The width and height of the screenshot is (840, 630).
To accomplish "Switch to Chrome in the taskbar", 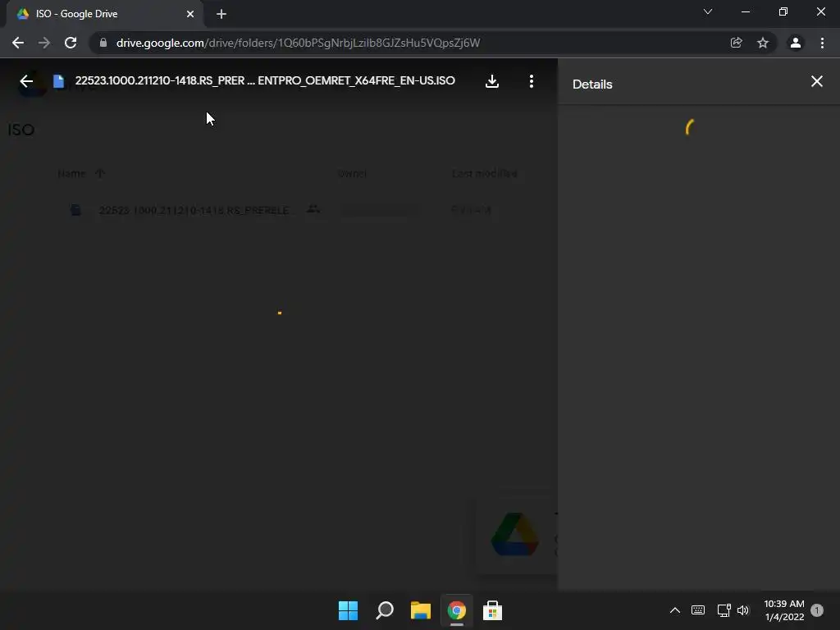I will click(x=456, y=610).
